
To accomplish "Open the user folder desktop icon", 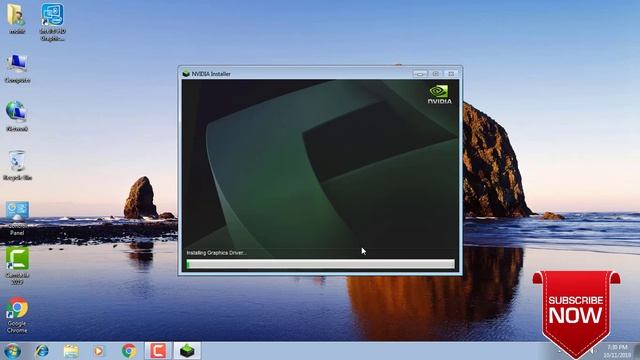I will point(16,18).
